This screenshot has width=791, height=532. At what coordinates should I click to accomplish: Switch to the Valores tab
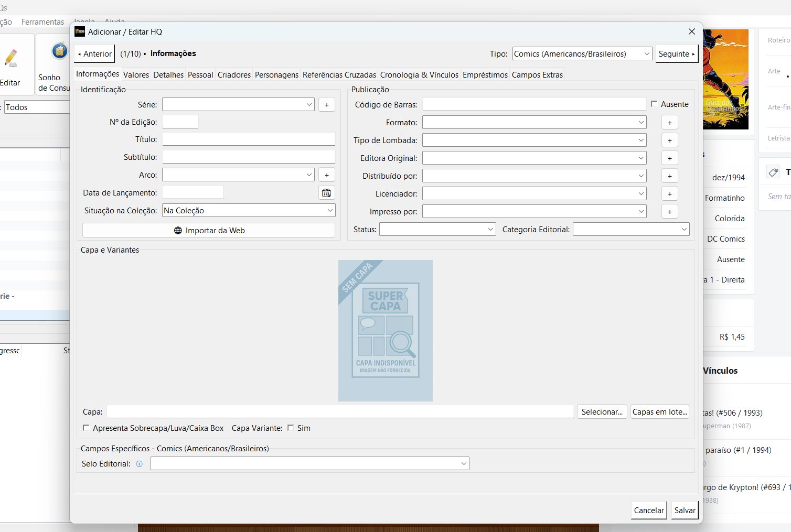pyautogui.click(x=136, y=74)
